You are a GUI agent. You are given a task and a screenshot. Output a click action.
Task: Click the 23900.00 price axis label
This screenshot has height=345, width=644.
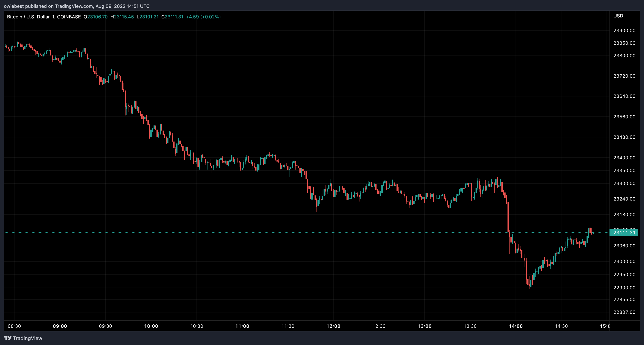tap(624, 30)
